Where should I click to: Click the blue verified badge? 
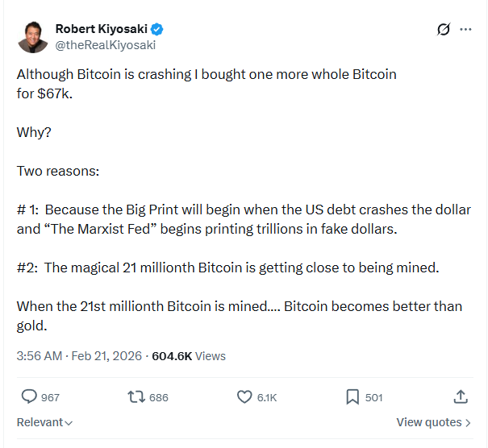157,29
